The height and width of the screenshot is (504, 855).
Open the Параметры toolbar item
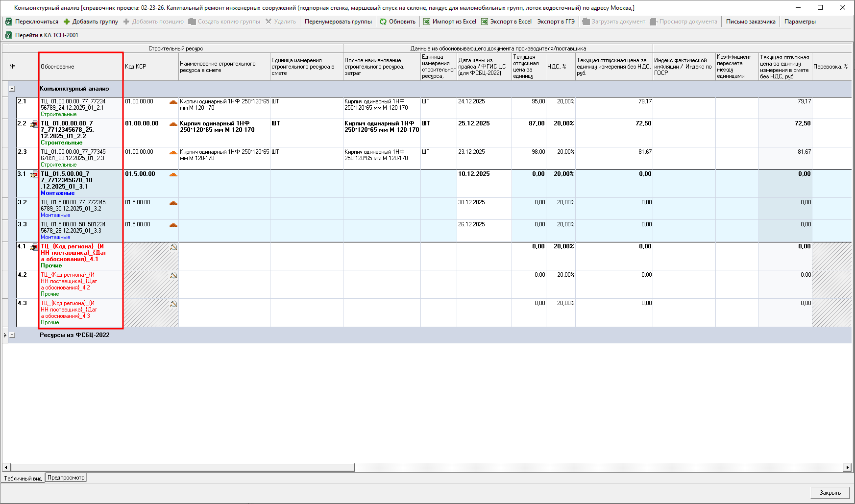point(800,22)
